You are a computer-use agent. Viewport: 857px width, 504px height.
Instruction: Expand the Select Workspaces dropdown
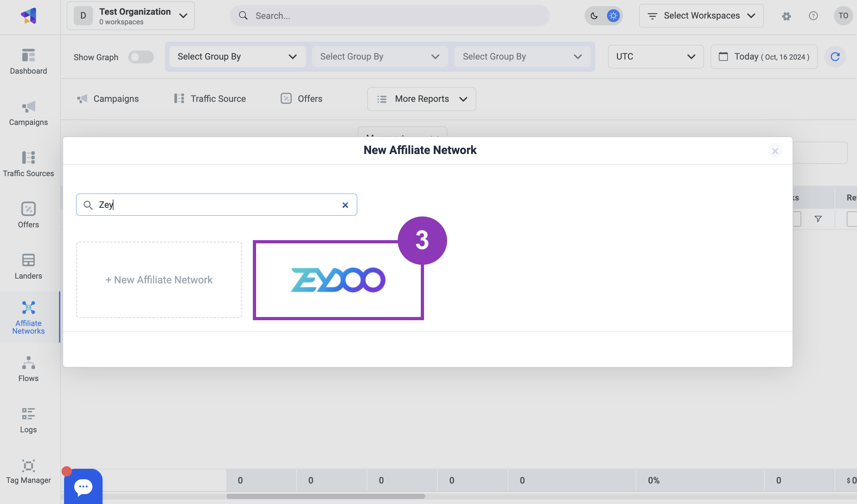(701, 16)
